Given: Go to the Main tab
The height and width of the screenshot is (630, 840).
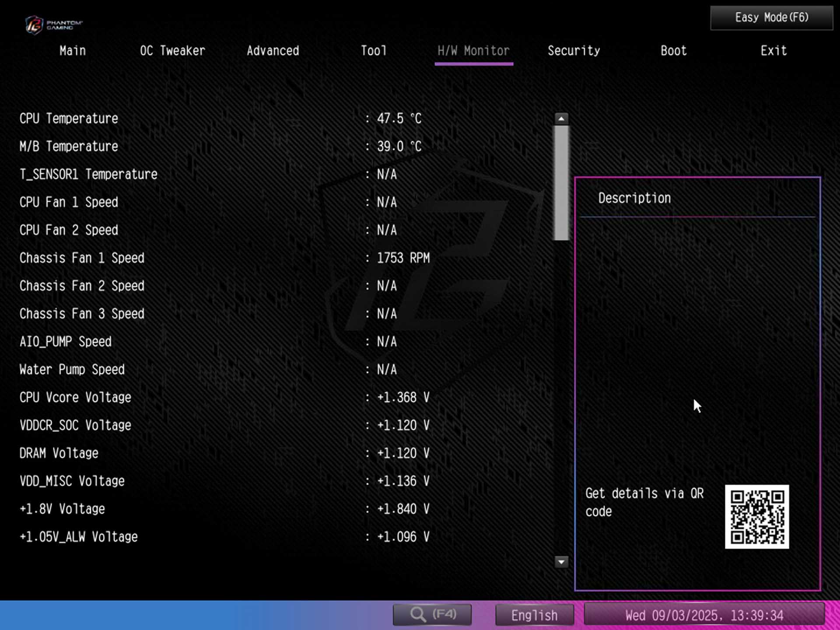Looking at the screenshot, I should [72, 51].
